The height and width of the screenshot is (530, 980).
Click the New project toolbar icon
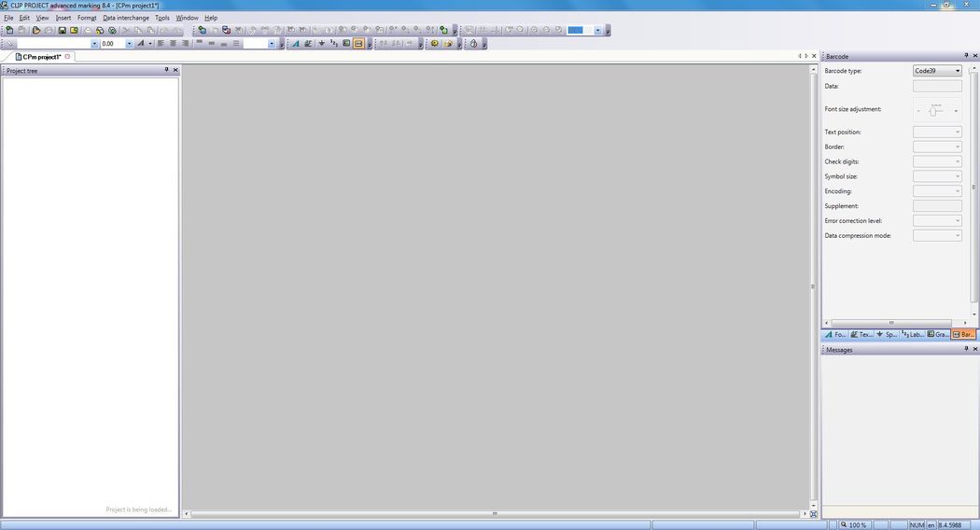(9, 30)
